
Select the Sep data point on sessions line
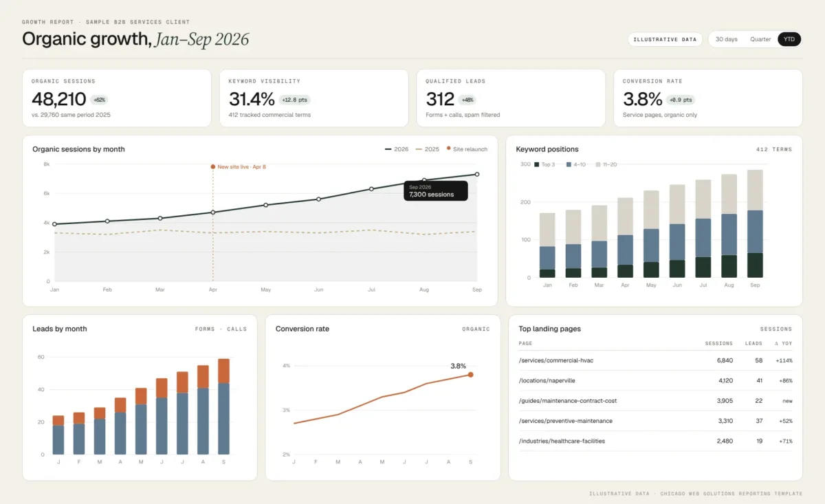pyautogui.click(x=477, y=175)
